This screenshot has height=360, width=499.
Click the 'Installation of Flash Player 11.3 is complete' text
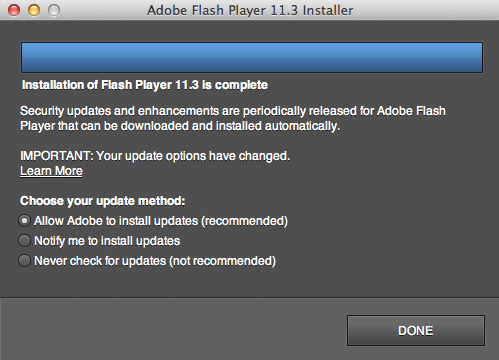pyautogui.click(x=145, y=85)
